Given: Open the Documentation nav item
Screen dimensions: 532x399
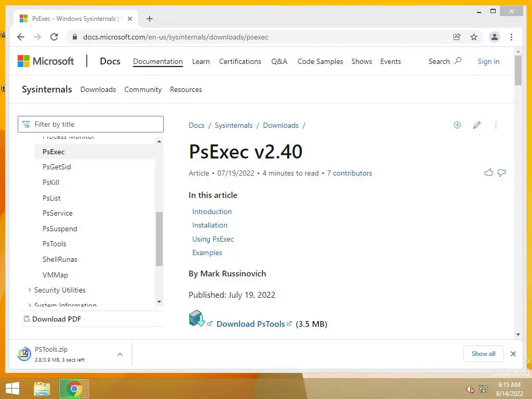Looking at the screenshot, I should point(158,61).
